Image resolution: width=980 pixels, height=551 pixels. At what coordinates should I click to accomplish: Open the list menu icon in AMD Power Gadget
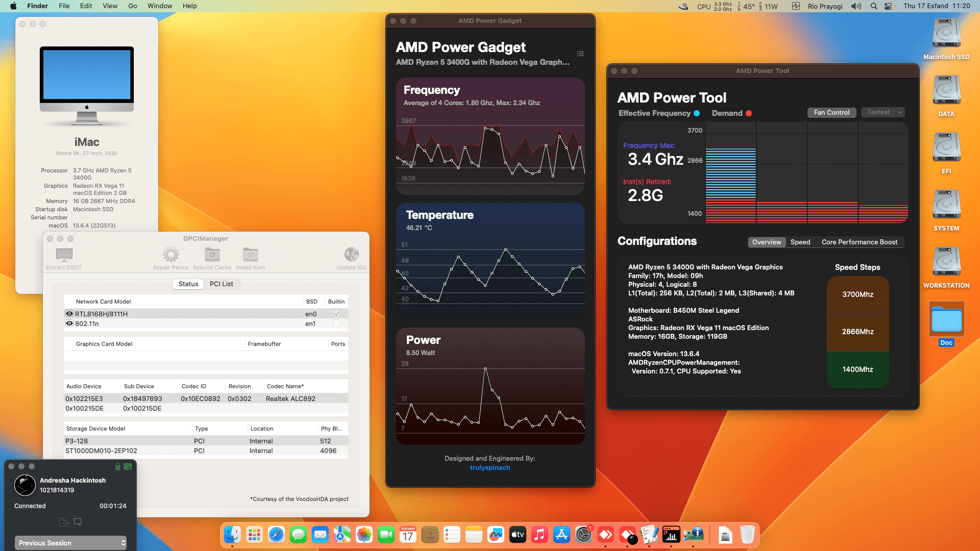click(580, 54)
